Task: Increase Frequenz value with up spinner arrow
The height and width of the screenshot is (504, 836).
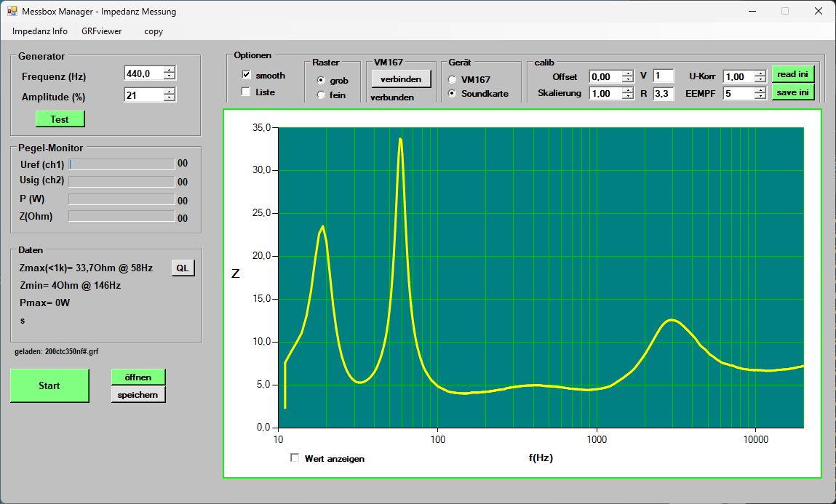Action: tap(170, 71)
